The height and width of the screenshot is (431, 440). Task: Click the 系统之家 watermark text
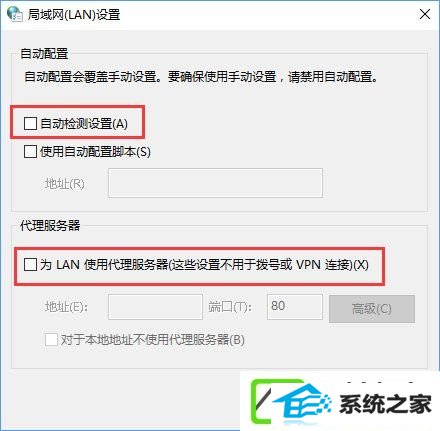coord(385,404)
